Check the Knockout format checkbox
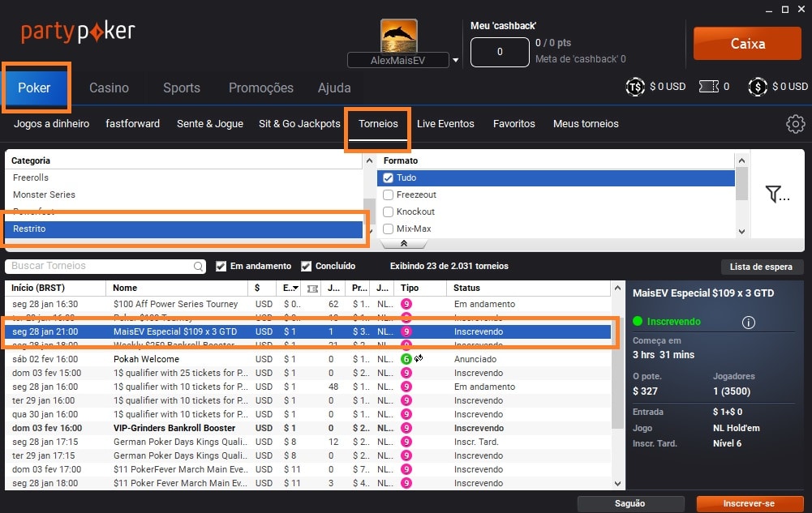The width and height of the screenshot is (812, 513). click(388, 212)
